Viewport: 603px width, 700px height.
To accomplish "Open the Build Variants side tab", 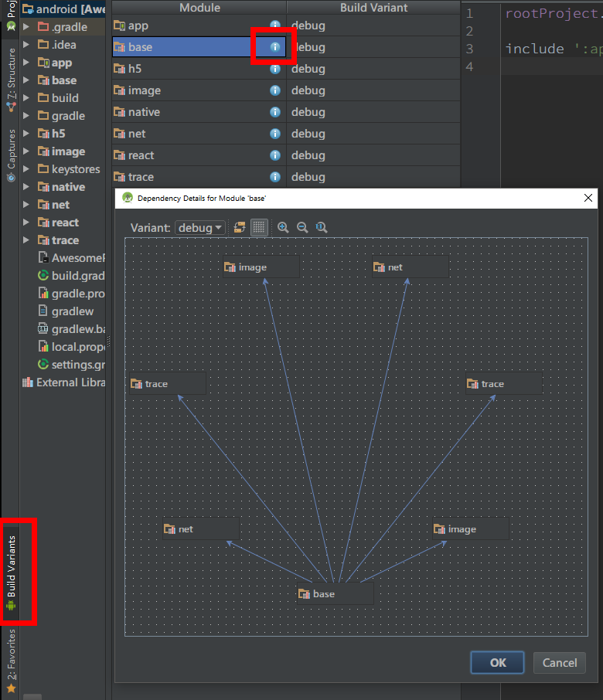I will click(x=11, y=573).
